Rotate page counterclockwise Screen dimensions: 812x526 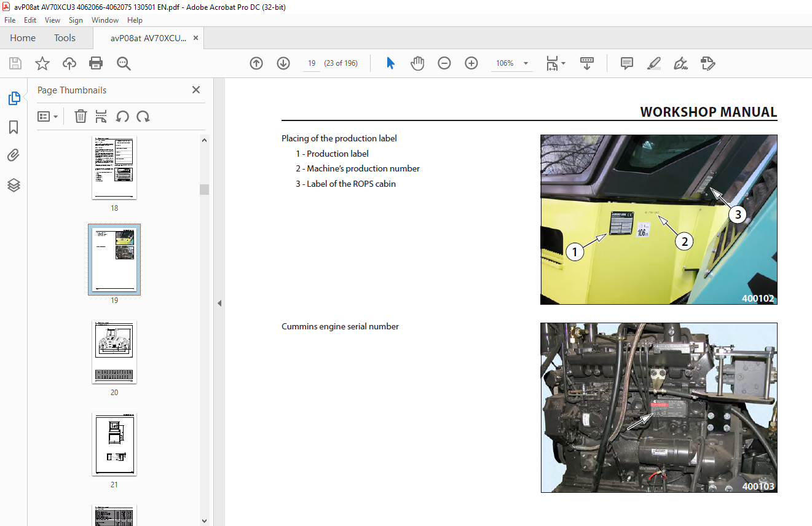pyautogui.click(x=122, y=116)
